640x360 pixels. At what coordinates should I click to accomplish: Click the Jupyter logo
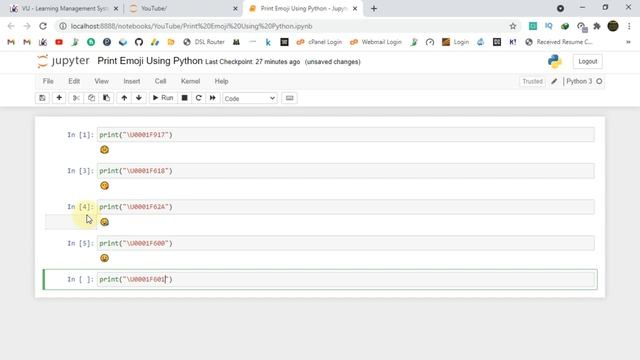pos(63,61)
